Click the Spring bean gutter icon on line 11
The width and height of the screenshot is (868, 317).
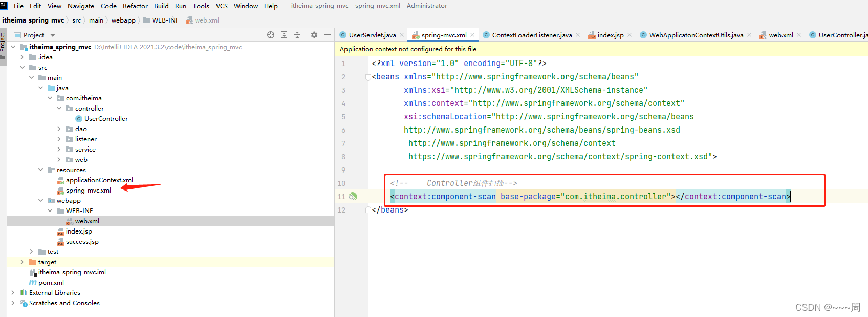353,196
